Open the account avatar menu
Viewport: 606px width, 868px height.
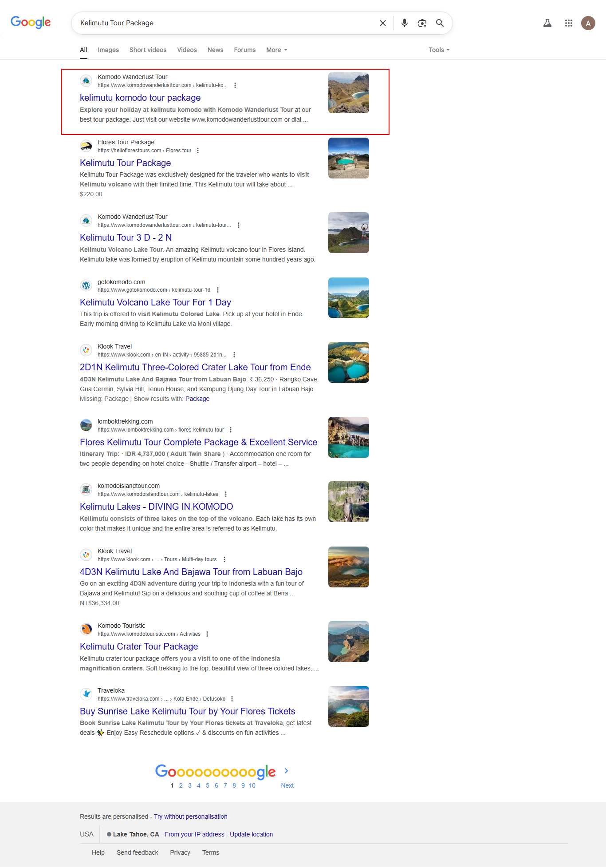588,23
